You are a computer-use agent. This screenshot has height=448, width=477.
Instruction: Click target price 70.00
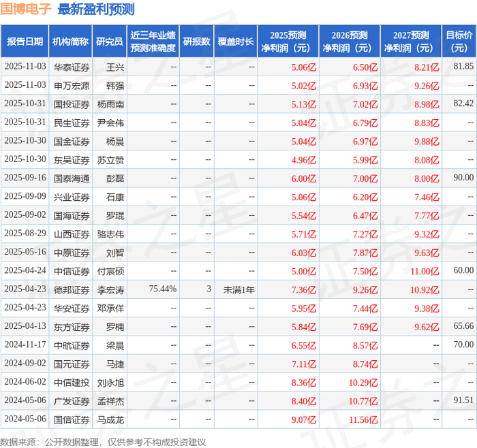pyautogui.click(x=463, y=344)
